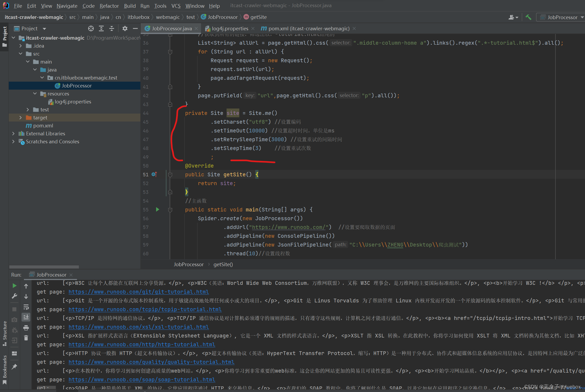This screenshot has width=585, height=392.
Task: Click the Project panel horizontal scrollbar
Action: pos(44,267)
